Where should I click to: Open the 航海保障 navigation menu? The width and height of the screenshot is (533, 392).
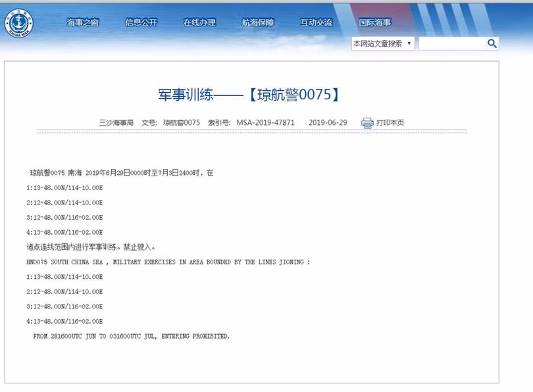point(257,20)
